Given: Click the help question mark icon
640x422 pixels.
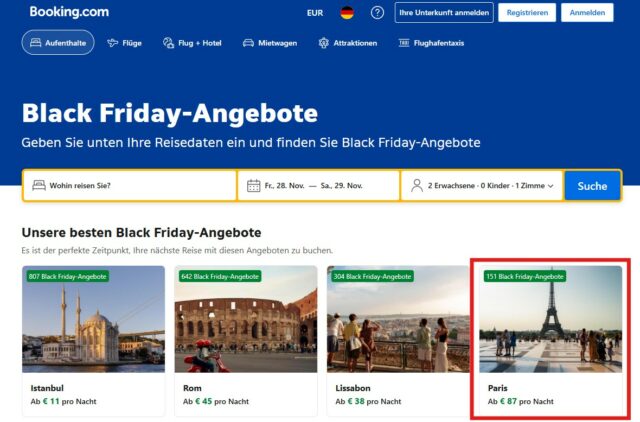Looking at the screenshot, I should [x=377, y=13].
